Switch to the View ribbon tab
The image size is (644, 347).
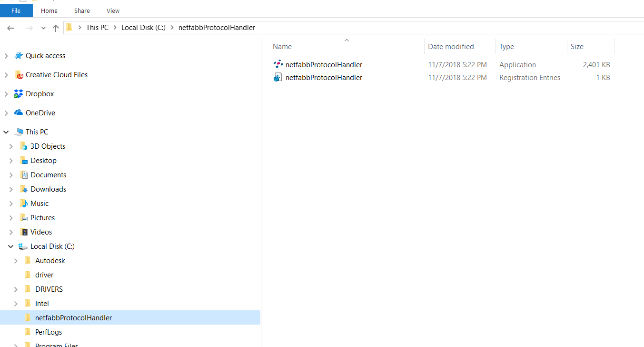(x=113, y=10)
